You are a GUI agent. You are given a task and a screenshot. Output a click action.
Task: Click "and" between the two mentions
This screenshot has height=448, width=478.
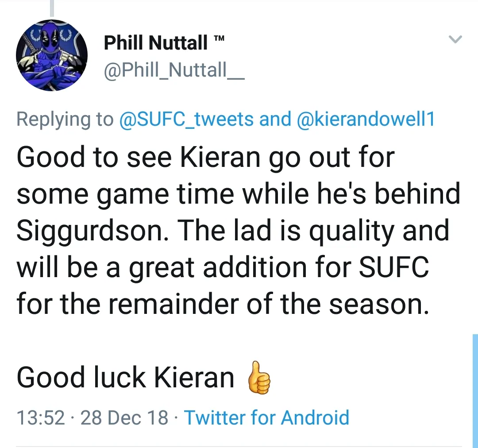point(275,119)
